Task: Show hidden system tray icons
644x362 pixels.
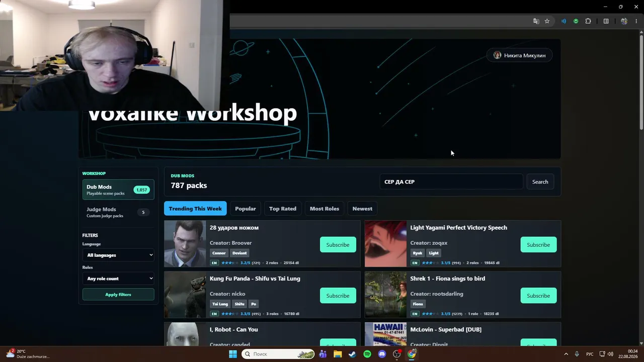Action: [566, 354]
